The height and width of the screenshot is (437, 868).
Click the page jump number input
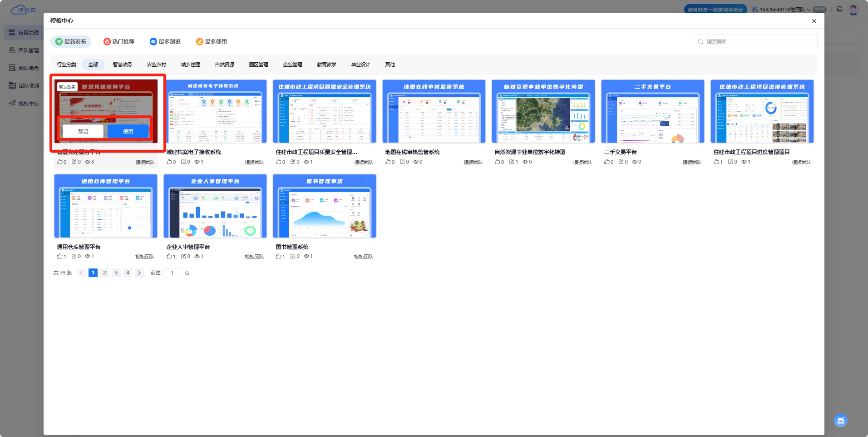pyautogui.click(x=173, y=273)
